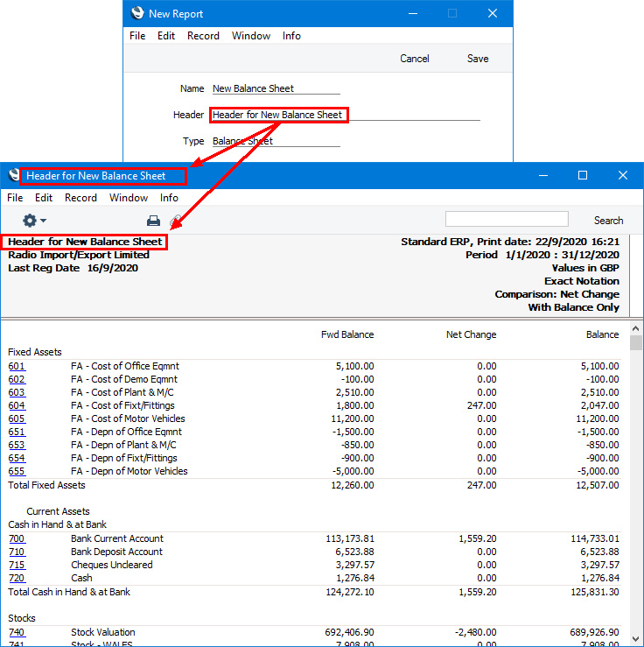Viewport: 644px width, 647px height.
Task: Maximize the balance sheet report window
Action: (582, 175)
